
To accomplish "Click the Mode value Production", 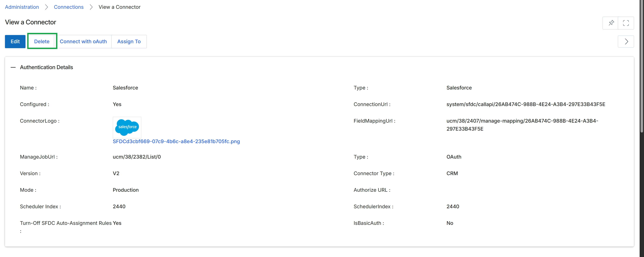I will point(126,190).
